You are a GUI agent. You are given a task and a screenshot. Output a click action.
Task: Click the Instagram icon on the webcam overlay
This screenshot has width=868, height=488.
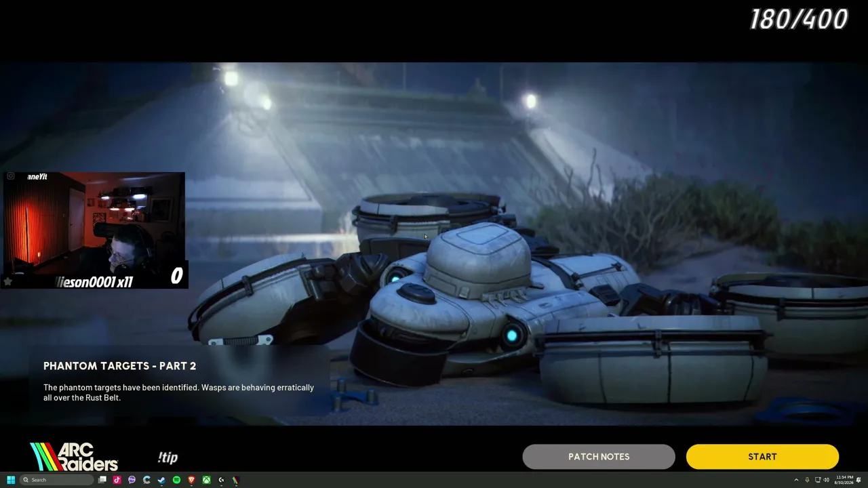pyautogui.click(x=11, y=177)
